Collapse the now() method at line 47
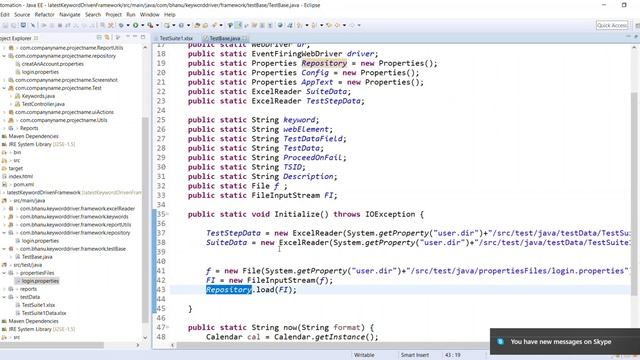 [167, 327]
